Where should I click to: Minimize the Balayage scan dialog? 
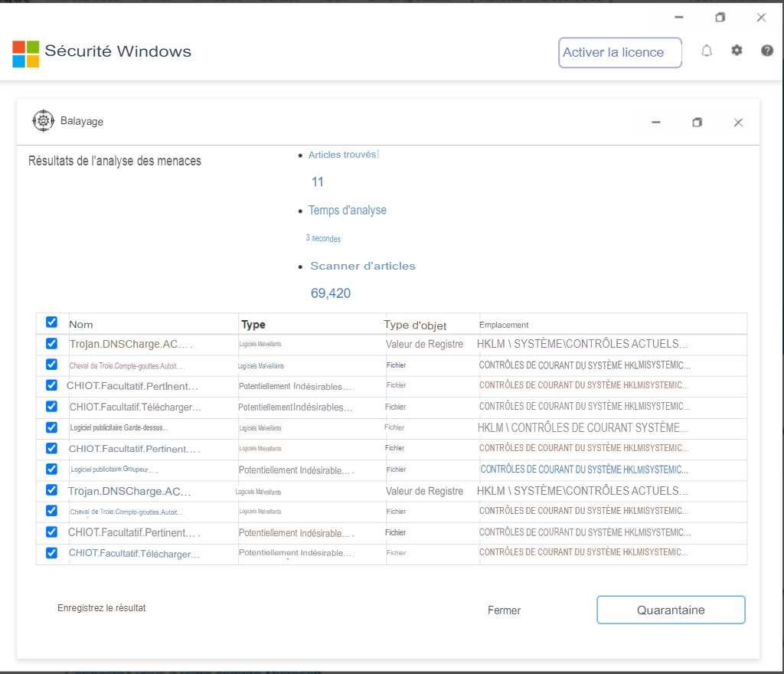pos(656,123)
